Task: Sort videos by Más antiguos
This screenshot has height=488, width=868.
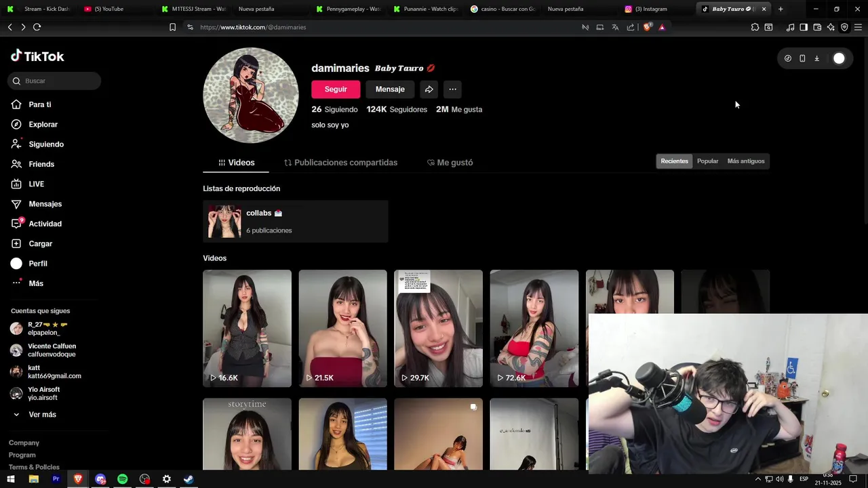Action: coord(745,161)
